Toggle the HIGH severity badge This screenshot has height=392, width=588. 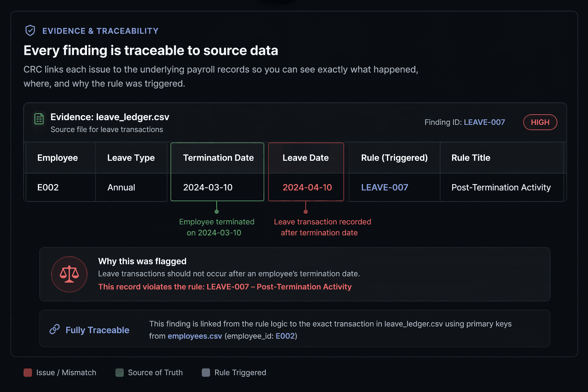click(x=540, y=122)
